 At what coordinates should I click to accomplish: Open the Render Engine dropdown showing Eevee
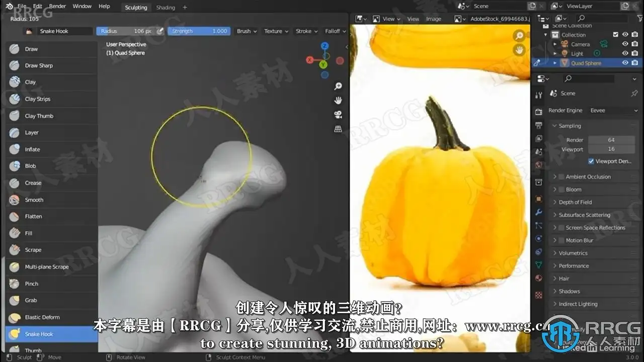[x=613, y=111]
